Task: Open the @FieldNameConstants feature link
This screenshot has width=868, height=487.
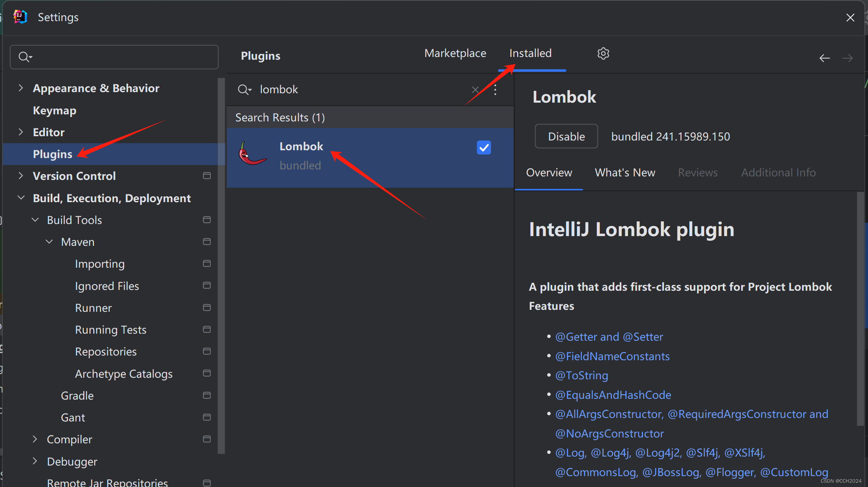Action: pyautogui.click(x=612, y=356)
